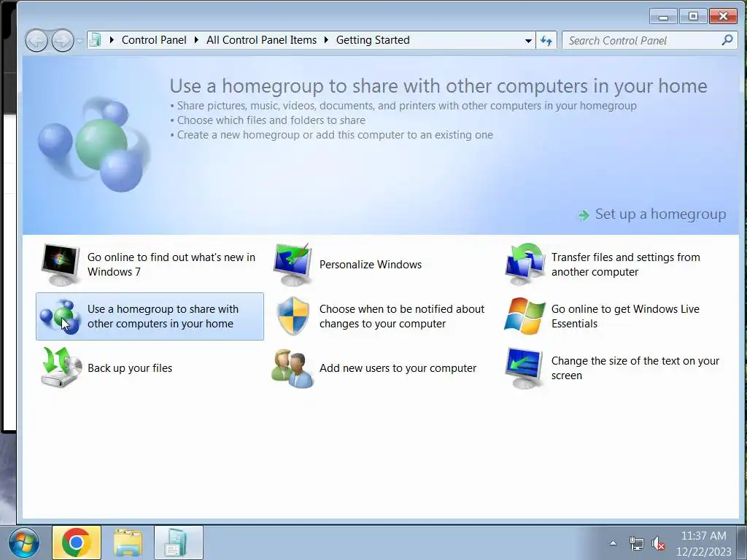This screenshot has width=747, height=560.
Task: Open Transfer files and settings from another computer
Action: [x=625, y=264]
